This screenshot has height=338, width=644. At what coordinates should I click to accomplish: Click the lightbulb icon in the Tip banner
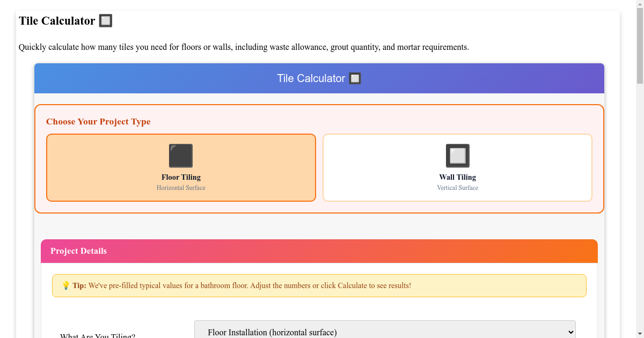pyautogui.click(x=66, y=285)
